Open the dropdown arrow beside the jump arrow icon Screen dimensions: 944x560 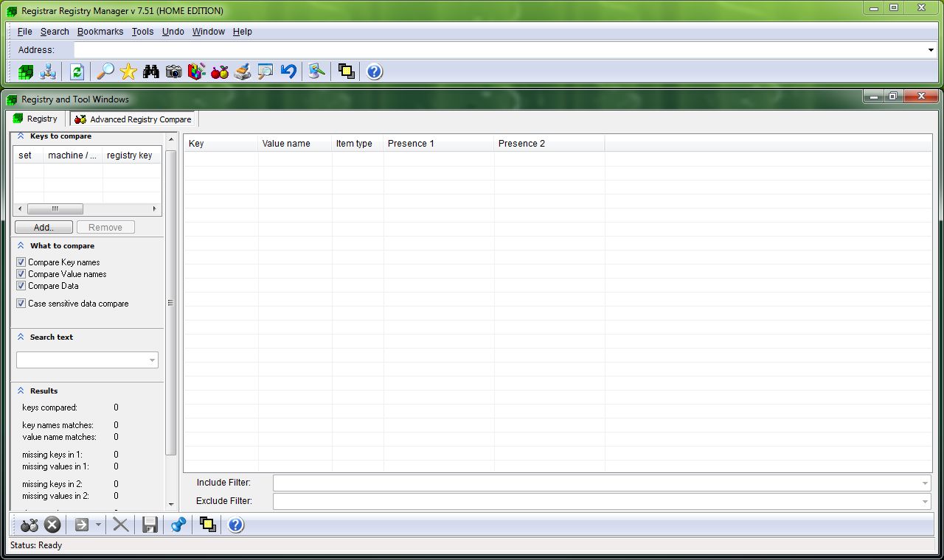click(x=98, y=525)
